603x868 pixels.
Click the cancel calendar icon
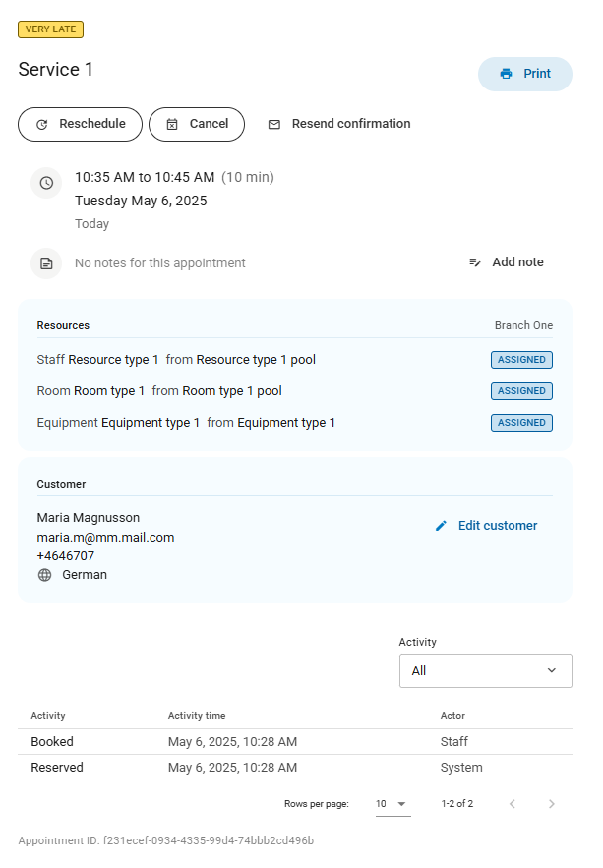coord(172,125)
